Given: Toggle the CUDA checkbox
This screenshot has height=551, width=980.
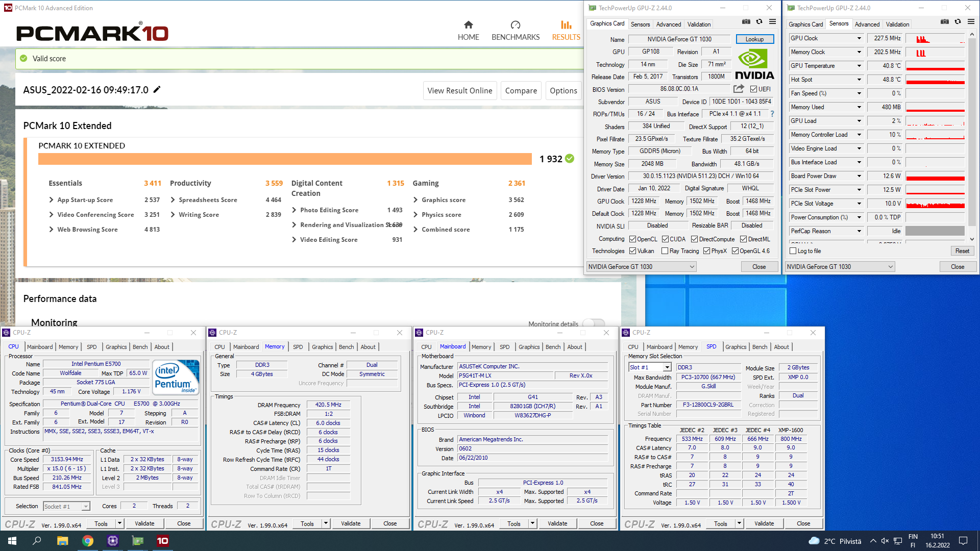Looking at the screenshot, I should 665,239.
